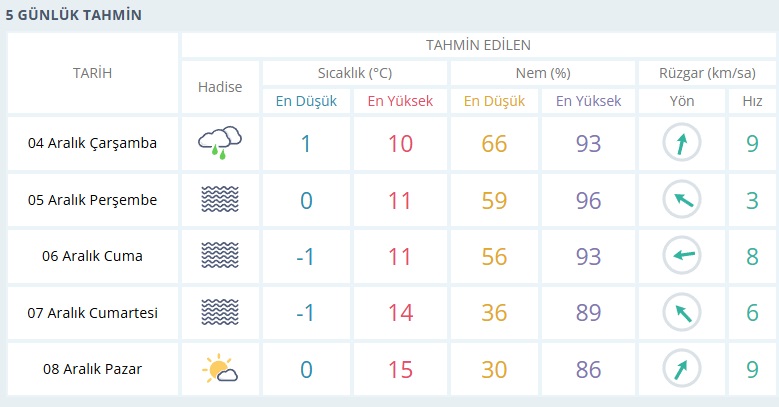Click the partly sunny icon for 08 Aralık Pazar
The image size is (779, 407).
220,370
